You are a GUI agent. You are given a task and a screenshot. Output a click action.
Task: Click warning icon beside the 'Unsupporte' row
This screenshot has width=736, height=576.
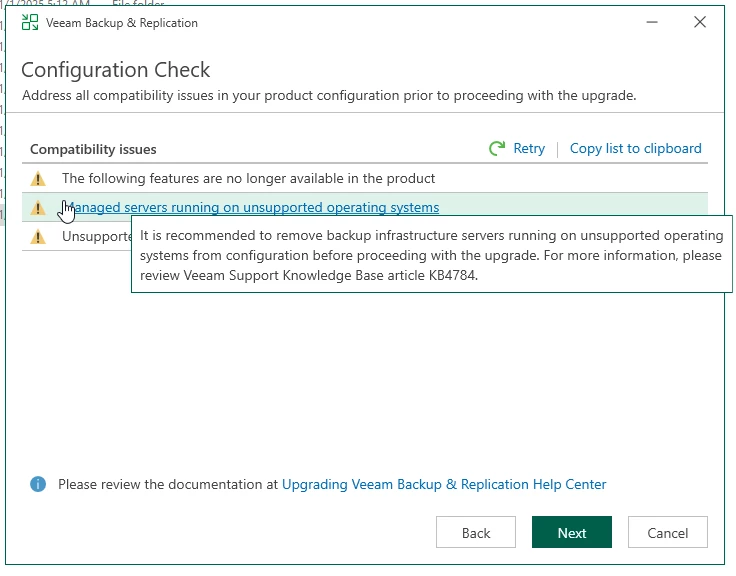point(38,237)
